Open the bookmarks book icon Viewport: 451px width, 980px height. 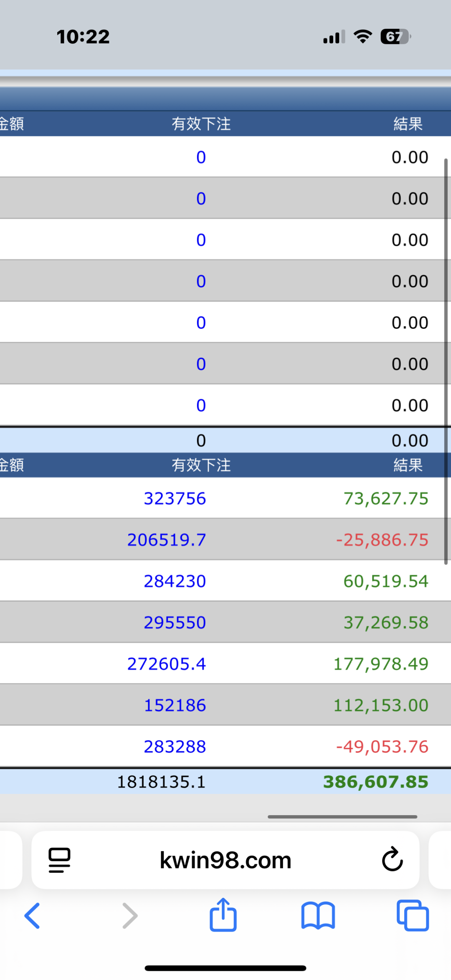click(318, 916)
